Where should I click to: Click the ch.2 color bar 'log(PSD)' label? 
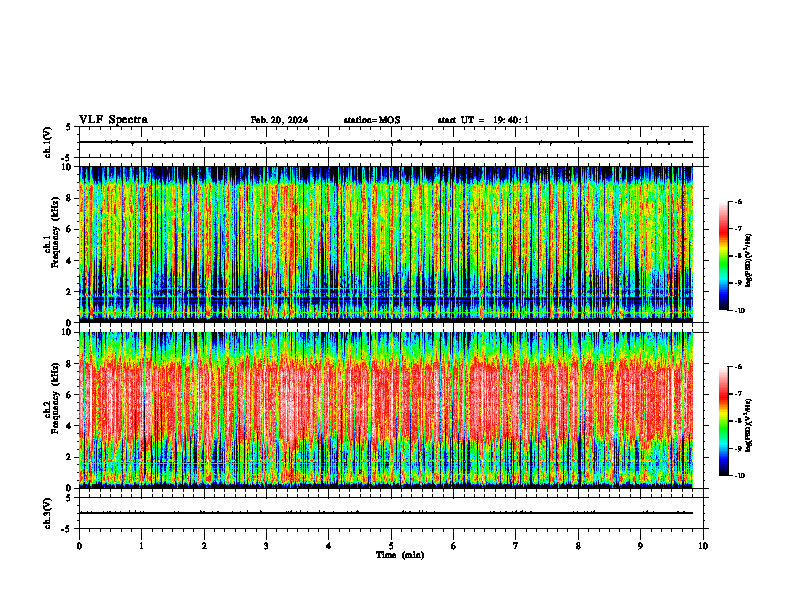749,424
